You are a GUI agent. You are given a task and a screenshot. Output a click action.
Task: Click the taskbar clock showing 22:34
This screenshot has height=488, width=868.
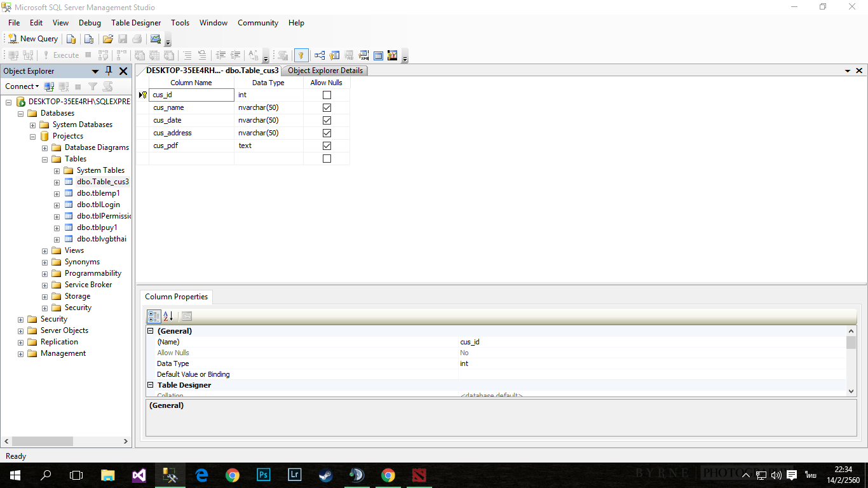(843, 475)
